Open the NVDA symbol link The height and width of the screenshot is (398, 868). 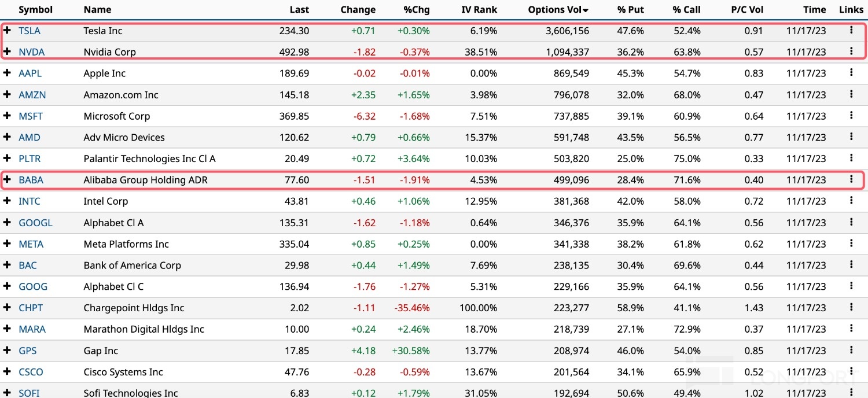click(x=31, y=52)
